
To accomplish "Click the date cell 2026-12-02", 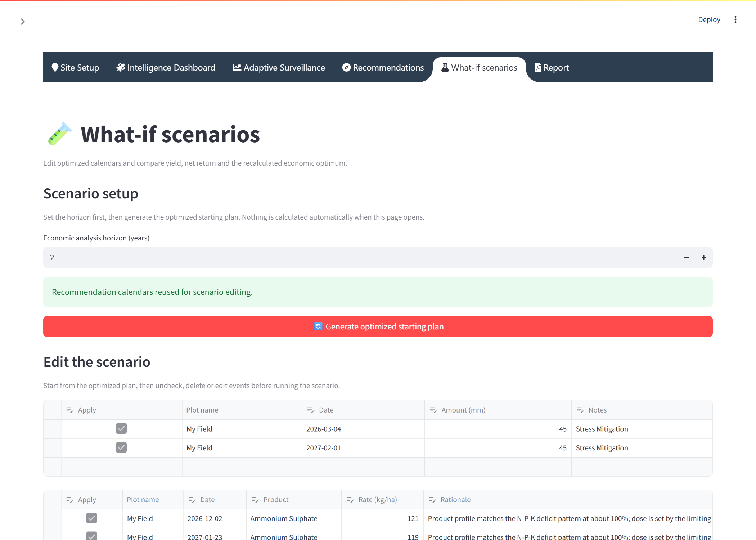I will pyautogui.click(x=215, y=518).
